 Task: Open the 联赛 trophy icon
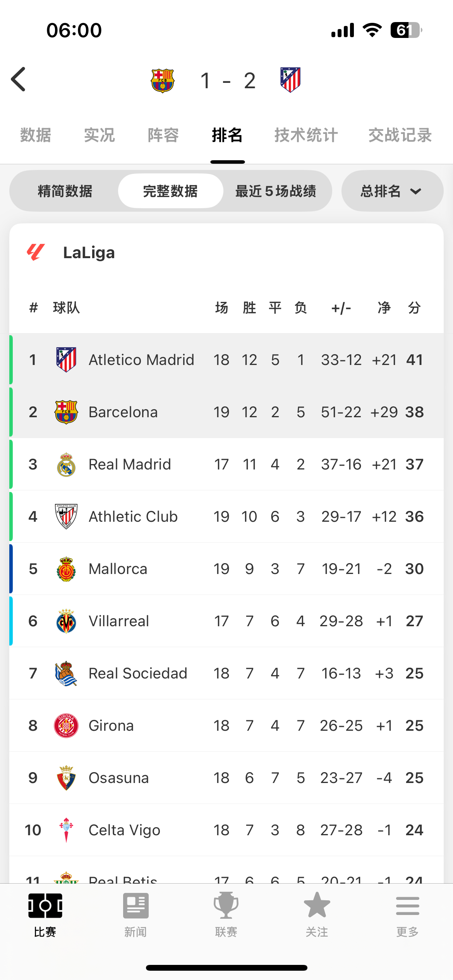226,905
